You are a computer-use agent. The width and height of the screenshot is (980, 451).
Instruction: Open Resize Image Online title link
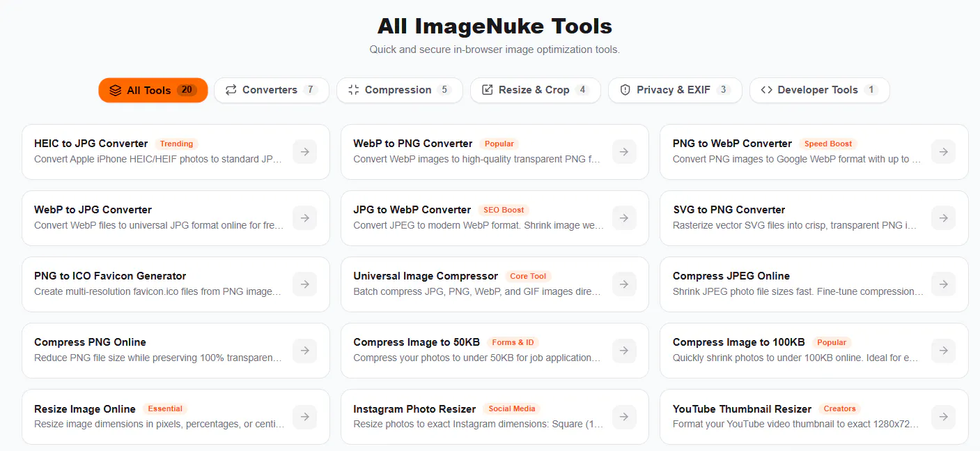click(x=85, y=409)
